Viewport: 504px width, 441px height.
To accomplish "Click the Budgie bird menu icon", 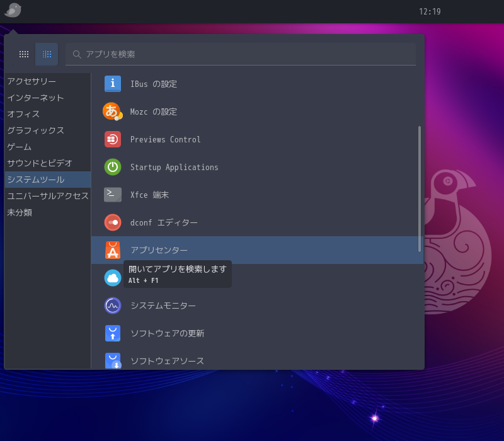I will [13, 10].
